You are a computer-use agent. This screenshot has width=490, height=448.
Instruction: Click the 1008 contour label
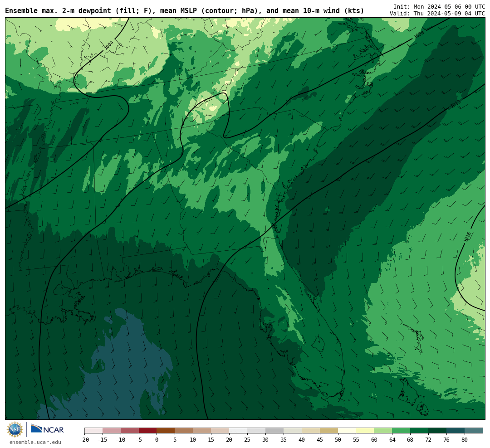pos(419,34)
